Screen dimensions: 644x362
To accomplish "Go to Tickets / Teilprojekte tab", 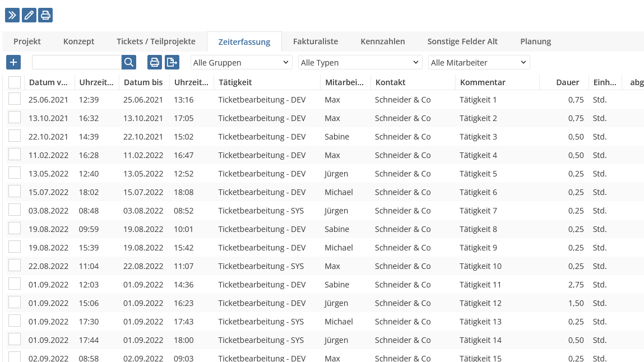I will [156, 41].
